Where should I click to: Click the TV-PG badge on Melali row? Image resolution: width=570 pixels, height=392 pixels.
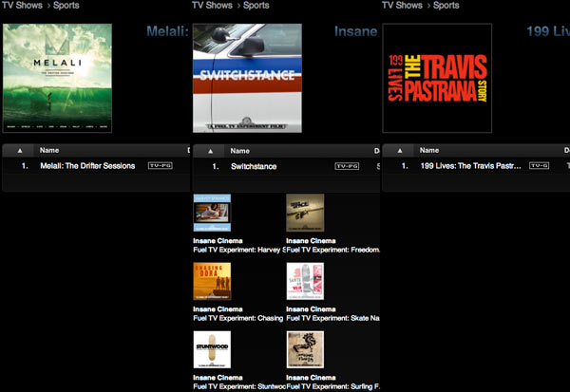point(160,166)
